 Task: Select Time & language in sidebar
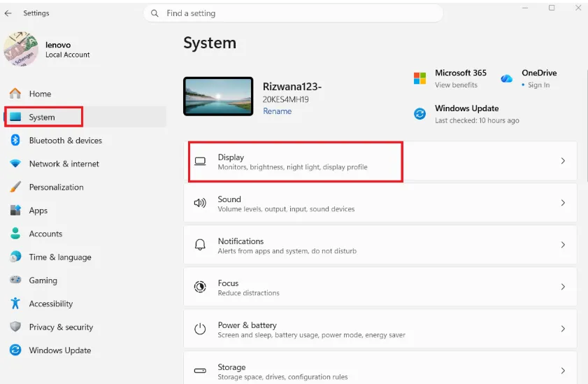[x=85, y=257]
